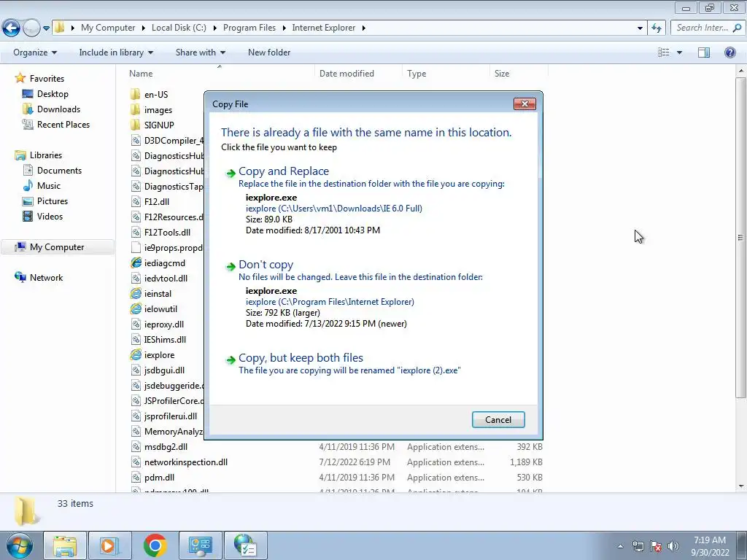Open the Organize menu
The width and height of the screenshot is (747, 560).
35,52
